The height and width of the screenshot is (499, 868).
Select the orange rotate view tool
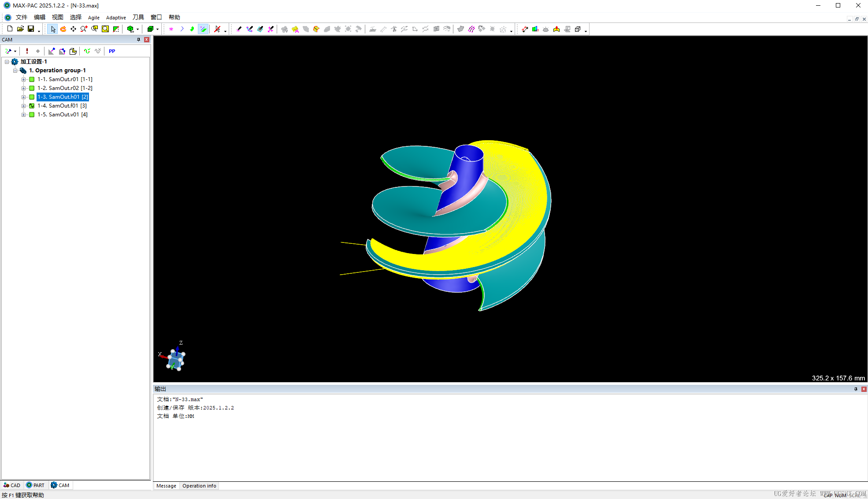[63, 29]
